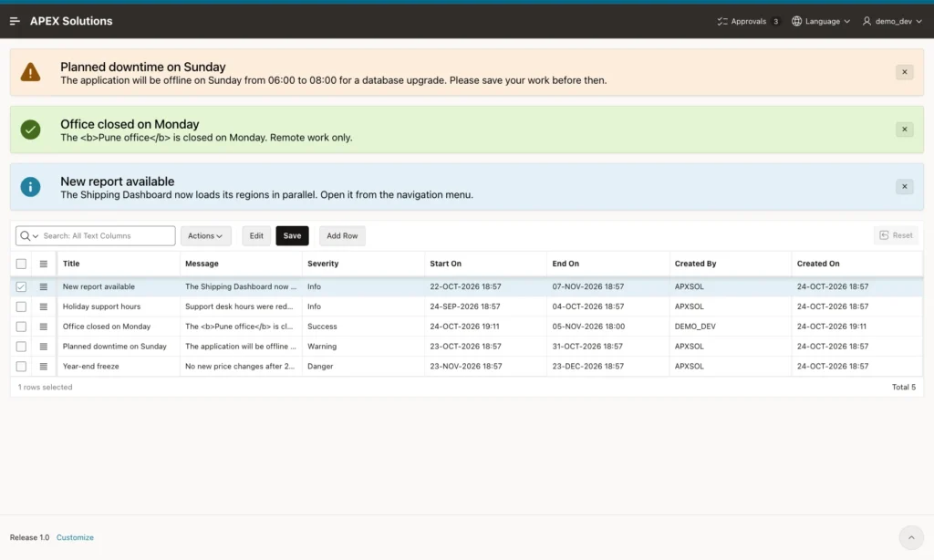934x560 pixels.
Task: Open row actions menu for Holiday support hours
Action: [44, 306]
